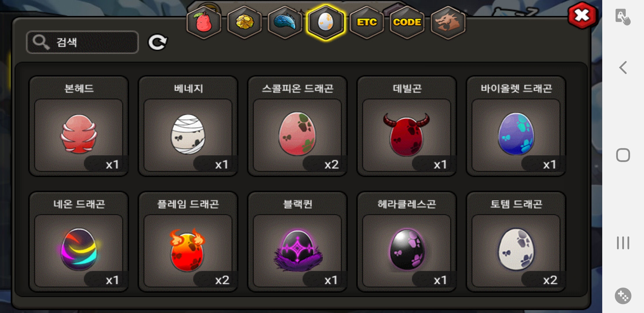Select the 바이올렛 드래곤 egg

[x=516, y=126]
